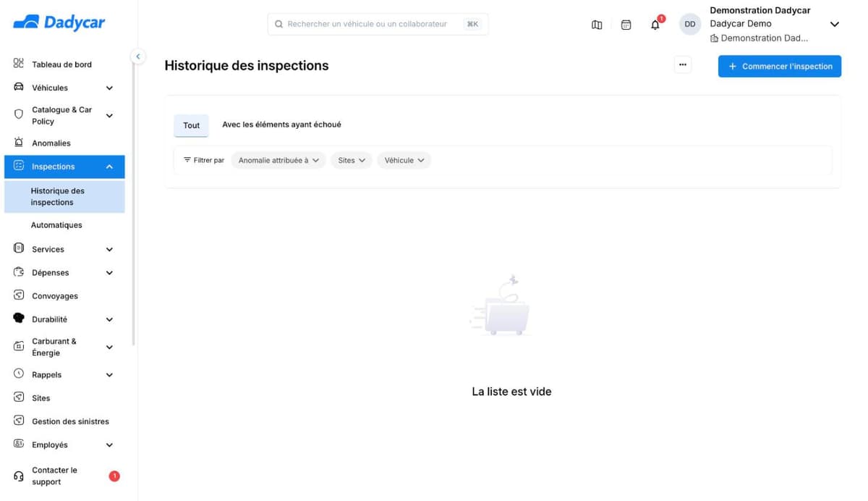Image resolution: width=868 pixels, height=501 pixels.
Task: Open the map icon in top bar
Action: pyautogui.click(x=597, y=25)
